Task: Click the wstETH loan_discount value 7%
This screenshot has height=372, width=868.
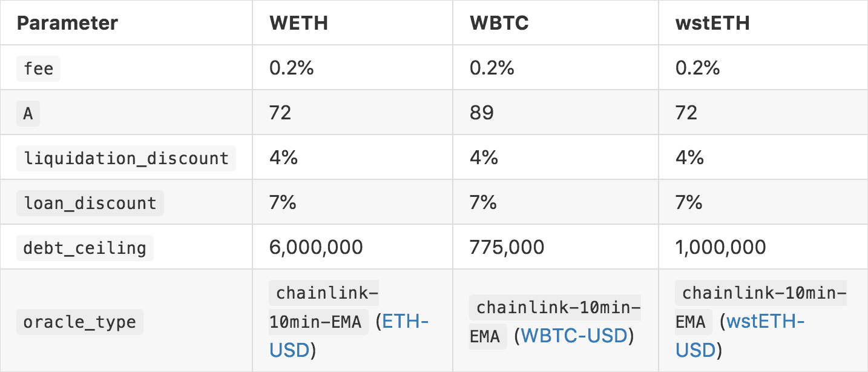Action: coord(689,202)
